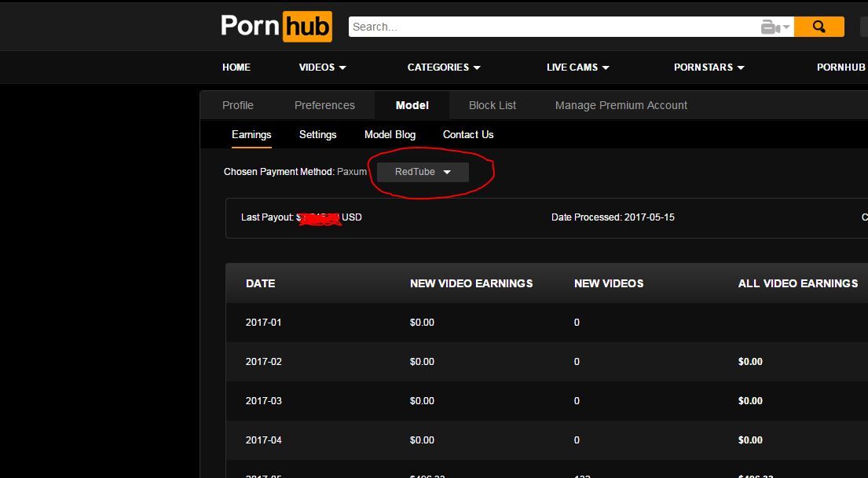This screenshot has width=868, height=478.
Task: Open the CATEGORIES dropdown menu
Action: coord(443,68)
